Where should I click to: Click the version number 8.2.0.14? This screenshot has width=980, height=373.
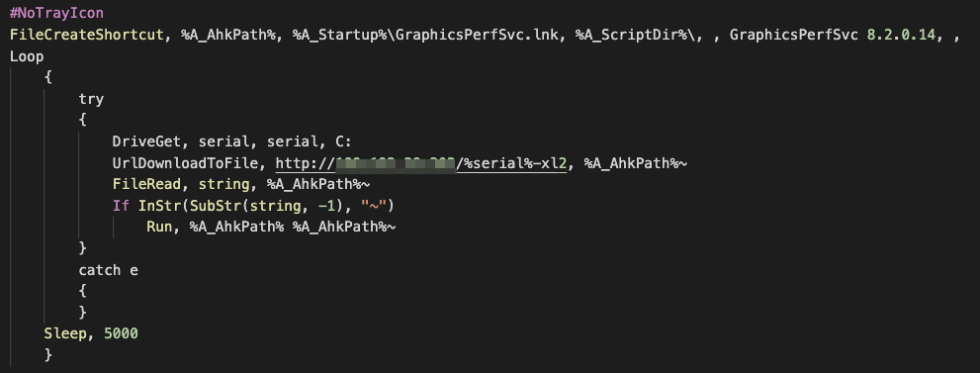click(x=905, y=35)
